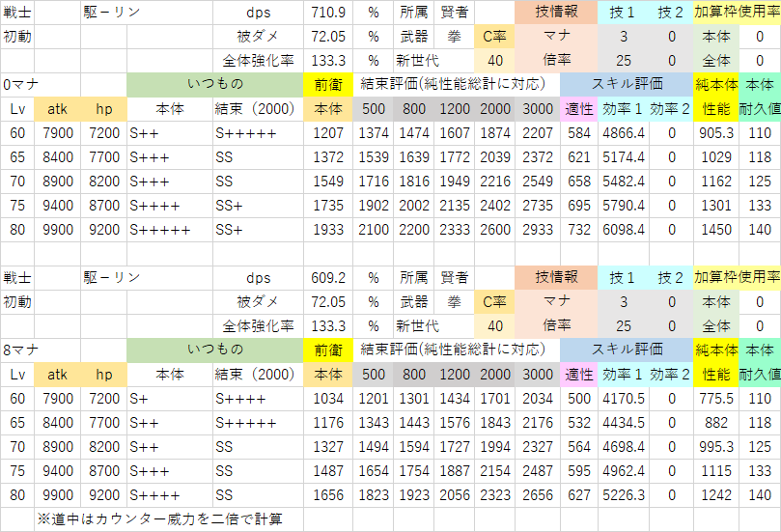Click the cell with value 1201
781x532 pixels.
pyautogui.click(x=373, y=399)
